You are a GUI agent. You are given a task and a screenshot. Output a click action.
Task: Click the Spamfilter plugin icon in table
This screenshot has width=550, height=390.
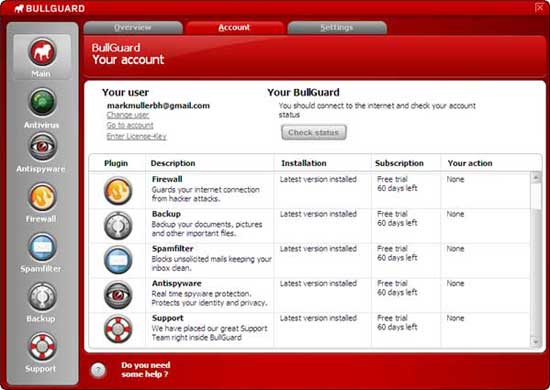(x=118, y=260)
